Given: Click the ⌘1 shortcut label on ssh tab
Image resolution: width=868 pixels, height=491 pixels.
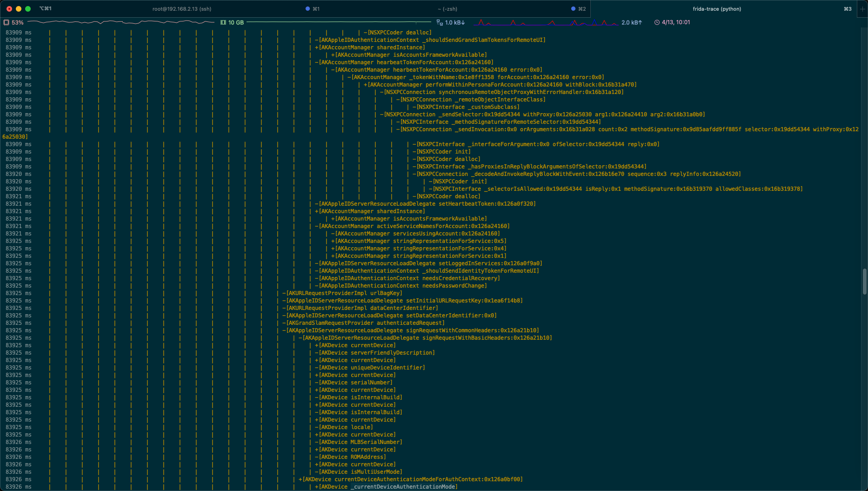Looking at the screenshot, I should pyautogui.click(x=316, y=9).
